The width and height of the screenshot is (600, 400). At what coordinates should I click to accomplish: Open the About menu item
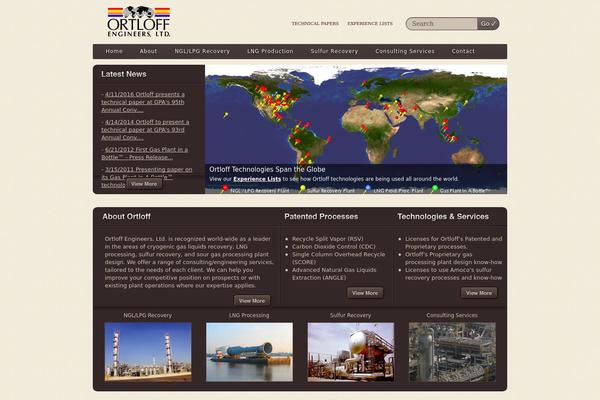pos(148,51)
